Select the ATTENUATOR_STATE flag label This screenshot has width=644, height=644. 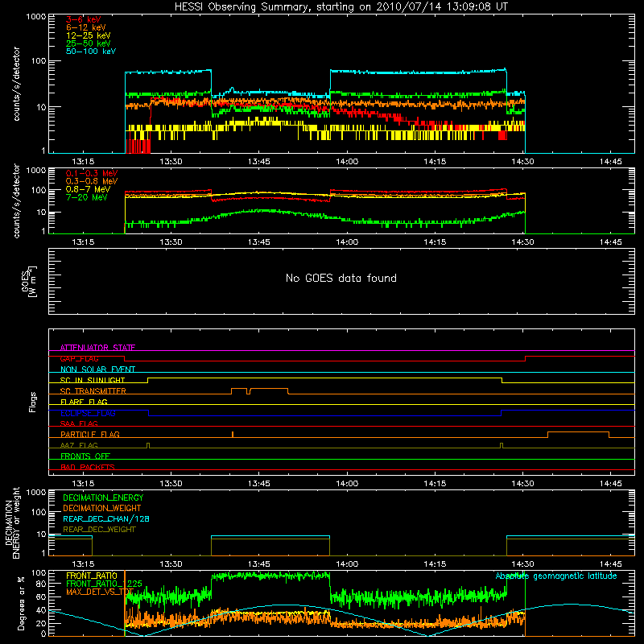(97, 348)
